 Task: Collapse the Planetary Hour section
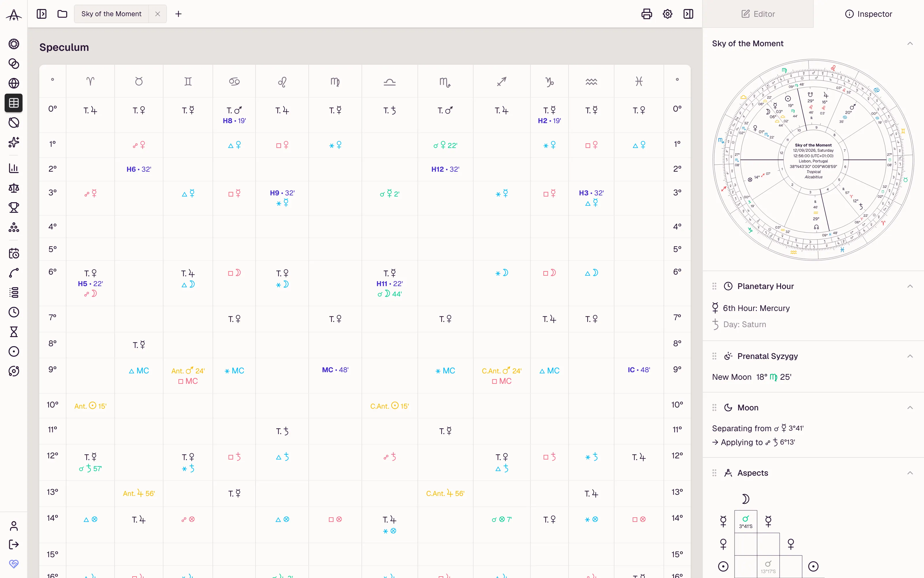tap(910, 286)
